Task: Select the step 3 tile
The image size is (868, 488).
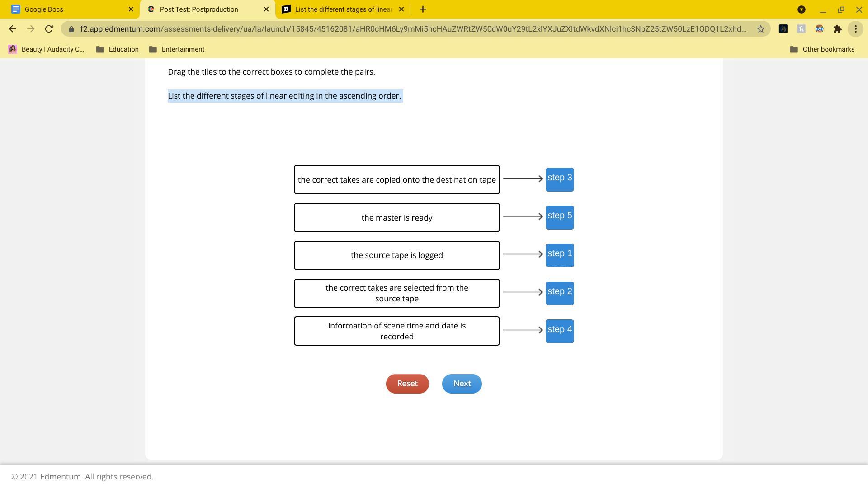Action: (560, 179)
